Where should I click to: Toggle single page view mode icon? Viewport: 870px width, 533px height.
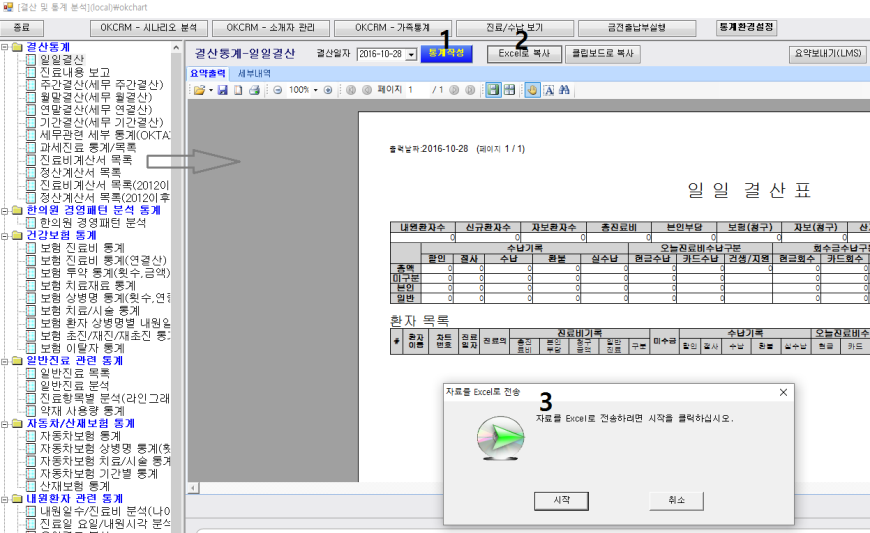[x=493, y=90]
